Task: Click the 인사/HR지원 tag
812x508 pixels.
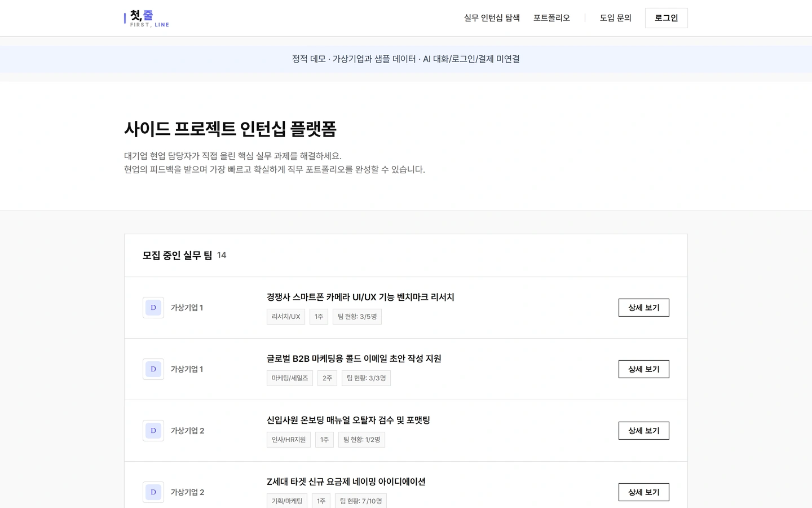Action: pyautogui.click(x=289, y=440)
